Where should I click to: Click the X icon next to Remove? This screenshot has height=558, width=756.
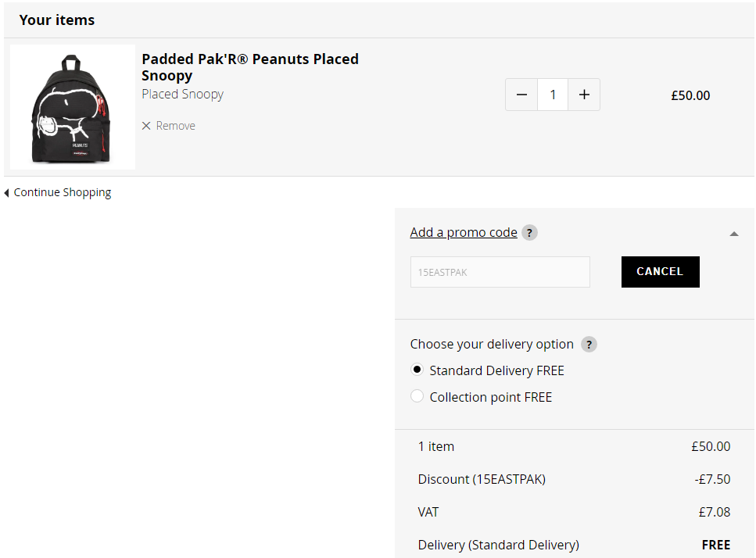[146, 126]
